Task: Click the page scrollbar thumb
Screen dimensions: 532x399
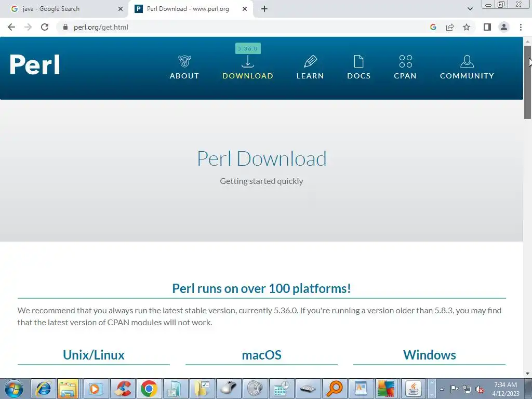Action: [x=527, y=82]
